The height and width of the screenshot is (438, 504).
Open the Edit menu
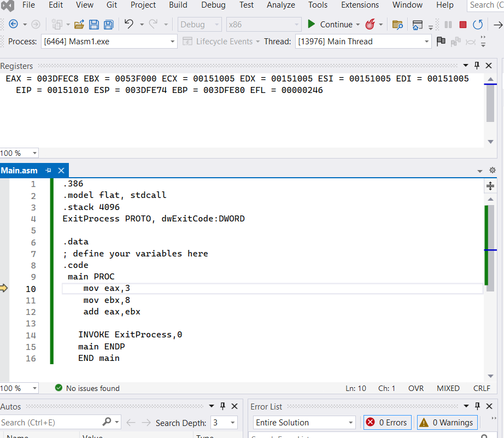click(56, 5)
